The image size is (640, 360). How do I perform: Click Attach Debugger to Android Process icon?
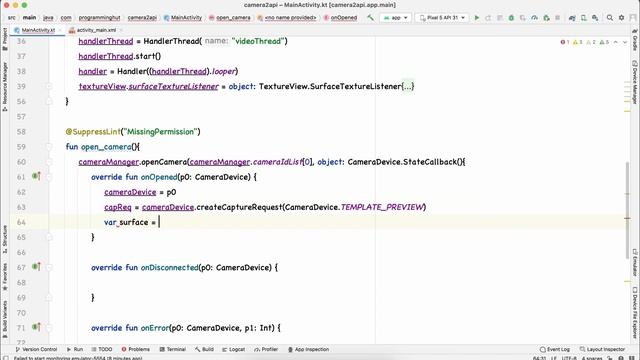[546, 18]
